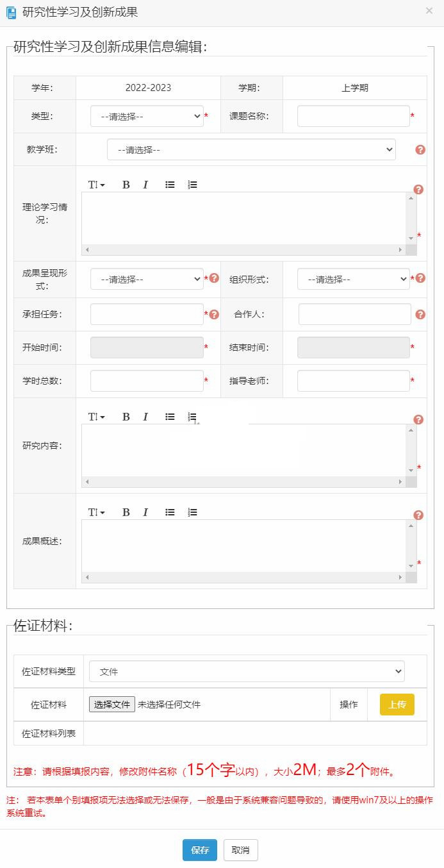The width and height of the screenshot is (444, 868).
Task: Close the 研究性学习及创新成果 dialog
Action: pyautogui.click(x=429, y=11)
